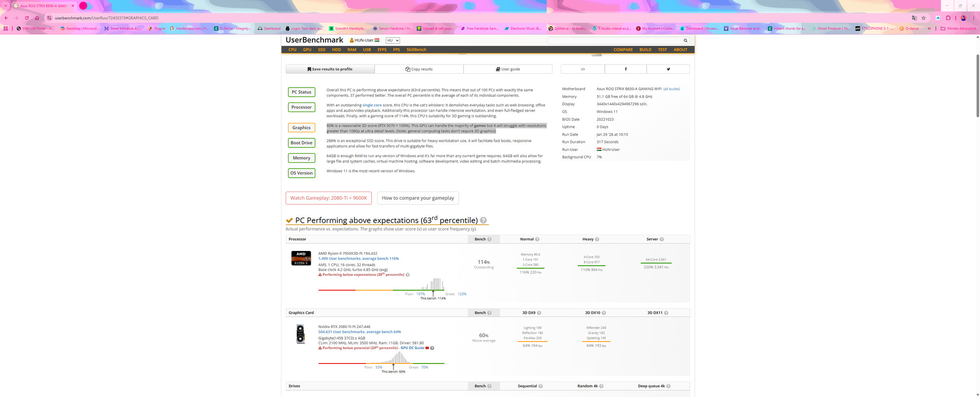Click the search magnifier icon

pos(685,41)
